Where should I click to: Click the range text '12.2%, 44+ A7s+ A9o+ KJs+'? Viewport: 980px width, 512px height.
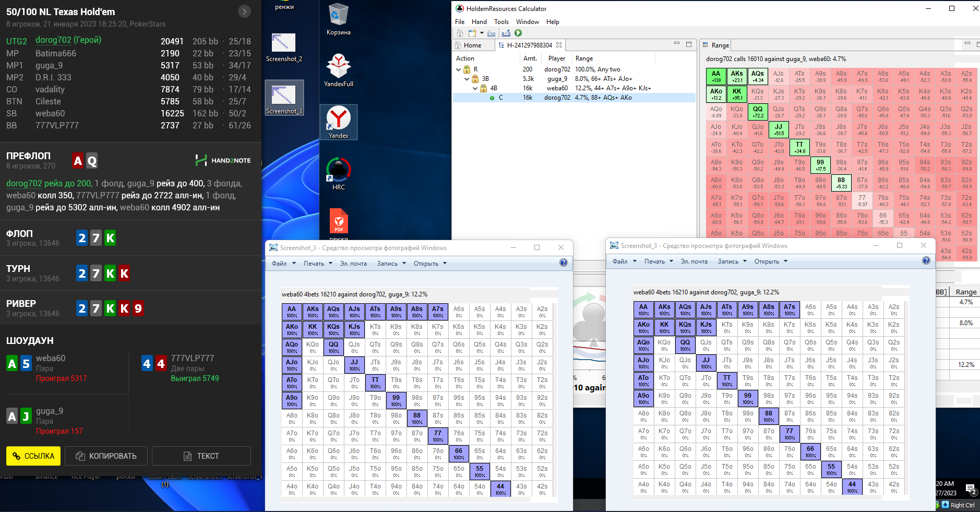pyautogui.click(x=613, y=88)
